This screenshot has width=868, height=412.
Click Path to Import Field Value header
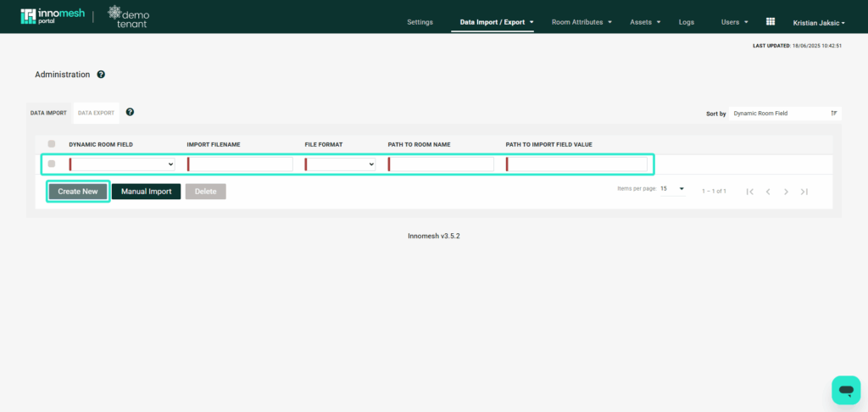pos(549,144)
